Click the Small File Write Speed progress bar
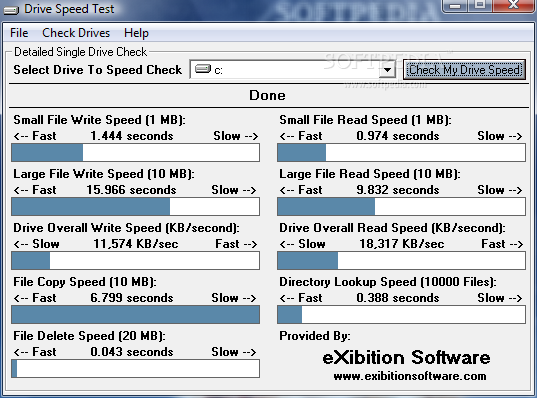This screenshot has width=537, height=398. click(x=136, y=152)
